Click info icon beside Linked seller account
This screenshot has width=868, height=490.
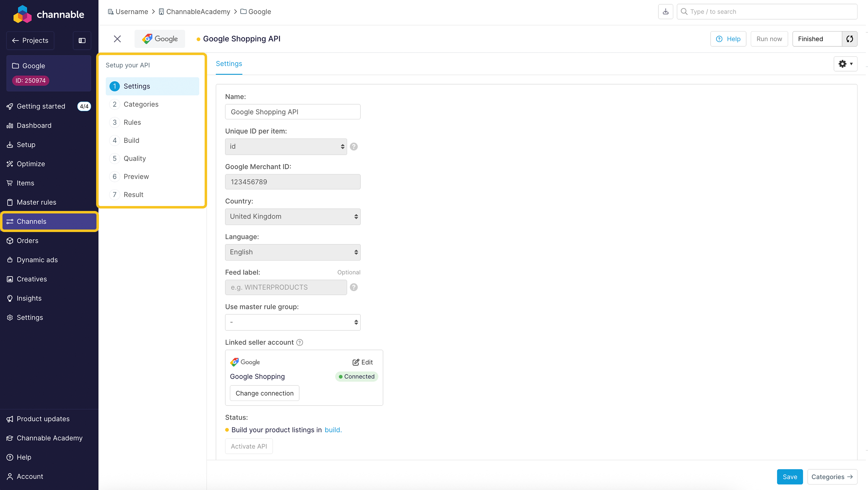[x=300, y=343]
